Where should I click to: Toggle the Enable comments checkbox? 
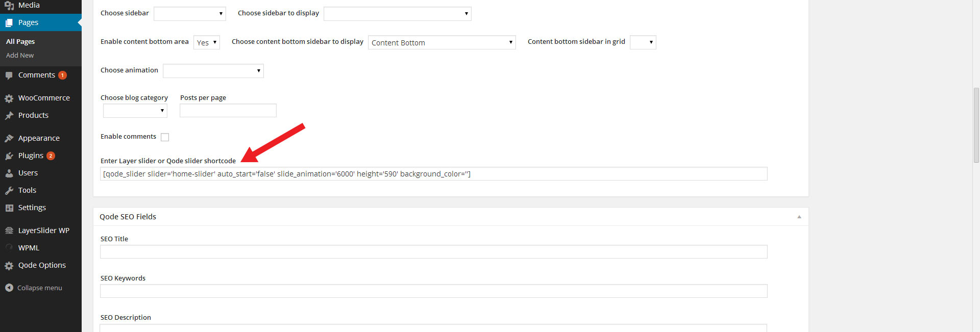165,137
